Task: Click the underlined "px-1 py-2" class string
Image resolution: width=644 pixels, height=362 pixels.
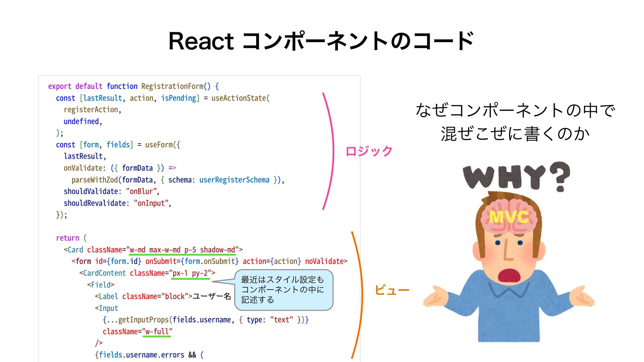Action: 190,274
